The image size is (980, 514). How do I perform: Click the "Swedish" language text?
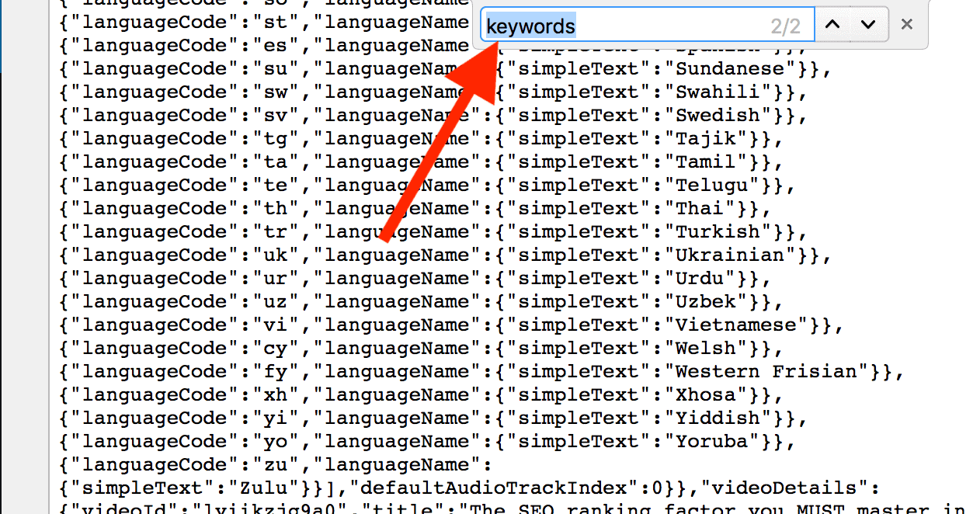click(x=718, y=115)
